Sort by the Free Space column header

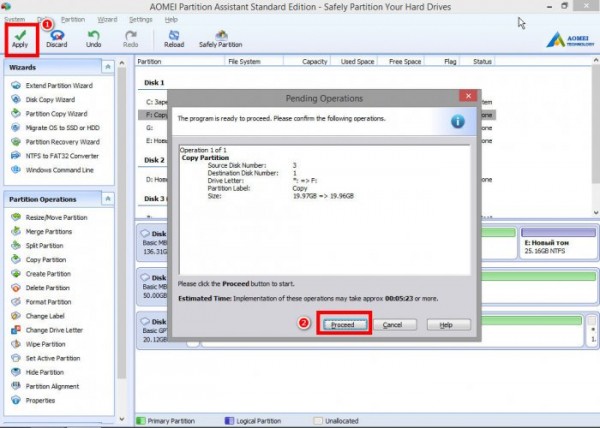tap(401, 61)
